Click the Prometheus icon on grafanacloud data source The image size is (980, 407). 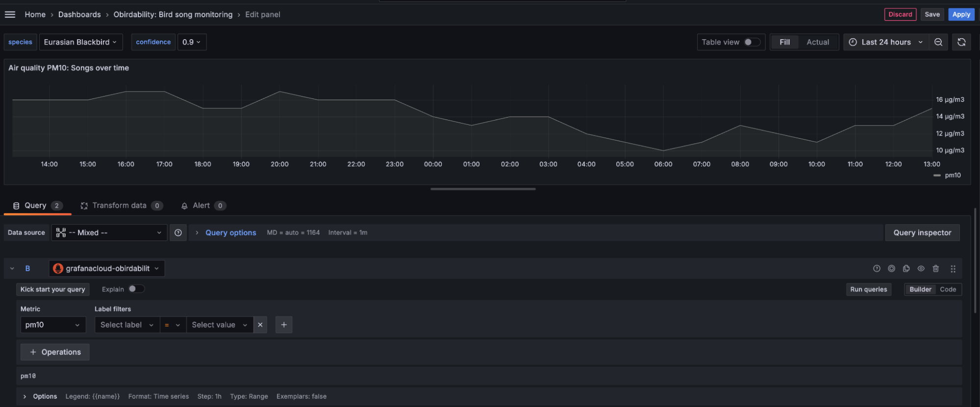tap(58, 268)
